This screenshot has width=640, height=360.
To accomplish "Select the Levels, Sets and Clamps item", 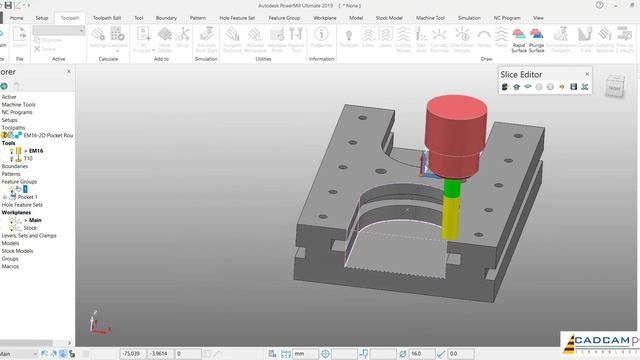I will pyautogui.click(x=29, y=236).
